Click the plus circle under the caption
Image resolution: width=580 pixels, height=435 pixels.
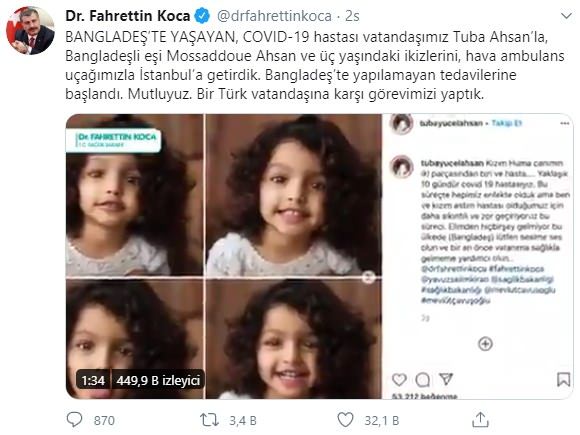(485, 344)
